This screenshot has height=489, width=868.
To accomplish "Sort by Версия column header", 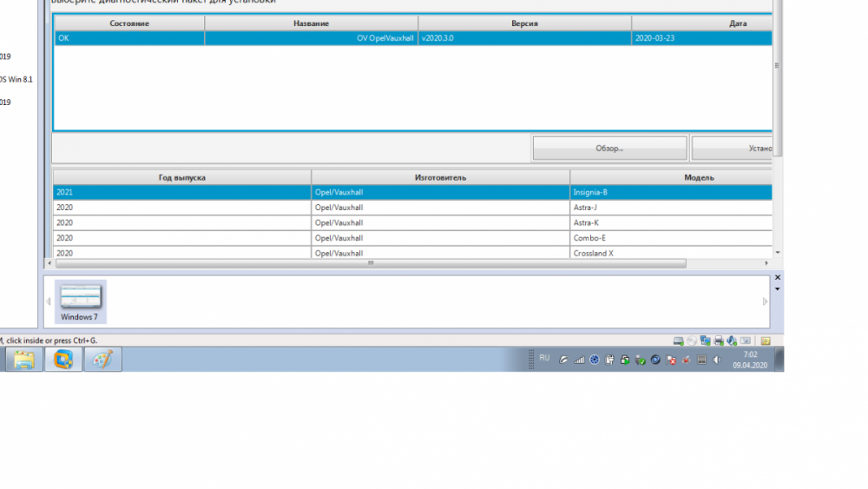I will (x=524, y=23).
